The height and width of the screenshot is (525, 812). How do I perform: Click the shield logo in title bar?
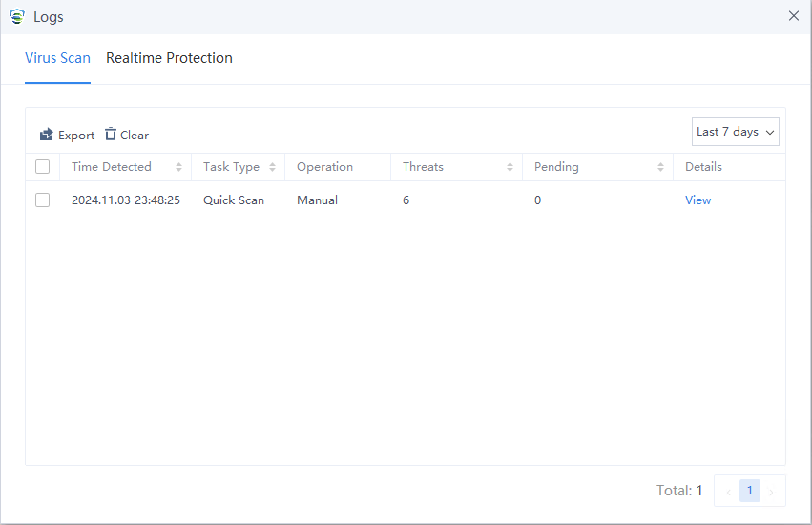[x=16, y=16]
